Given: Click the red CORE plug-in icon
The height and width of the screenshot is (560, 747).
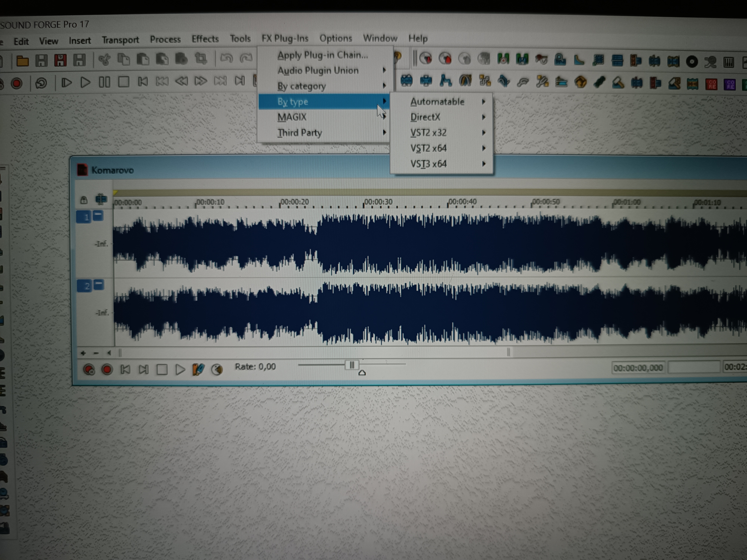Looking at the screenshot, I should (x=711, y=84).
